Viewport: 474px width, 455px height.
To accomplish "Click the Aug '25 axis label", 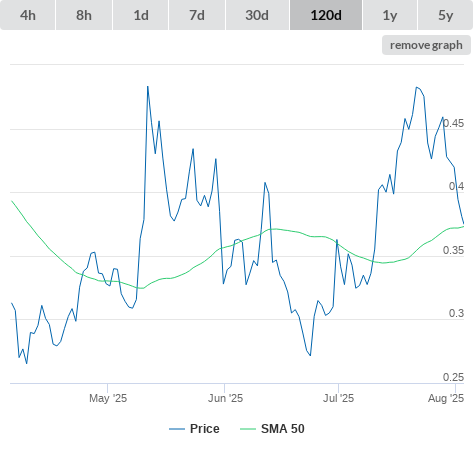I will pos(446,398).
